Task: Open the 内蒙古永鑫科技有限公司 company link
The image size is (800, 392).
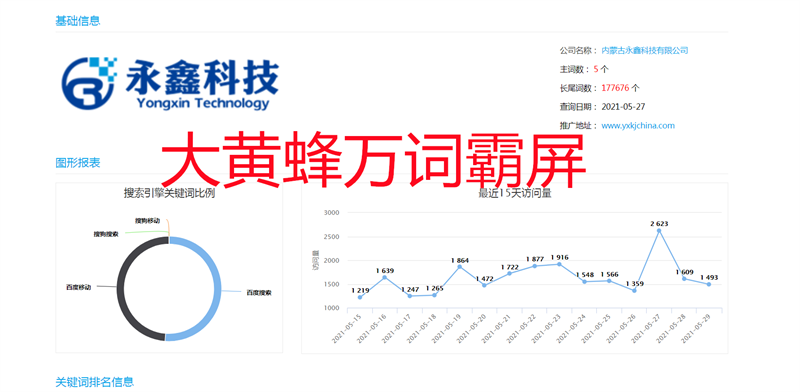Action: coord(645,51)
